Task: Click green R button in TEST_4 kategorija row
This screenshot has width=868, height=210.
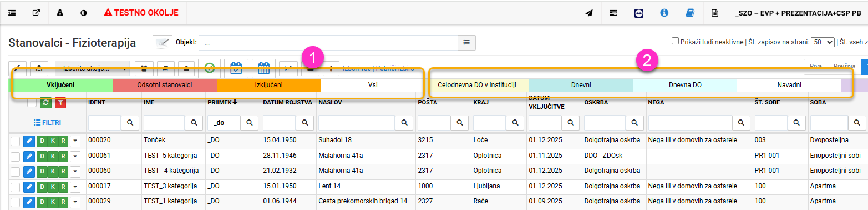Action: 63,171
